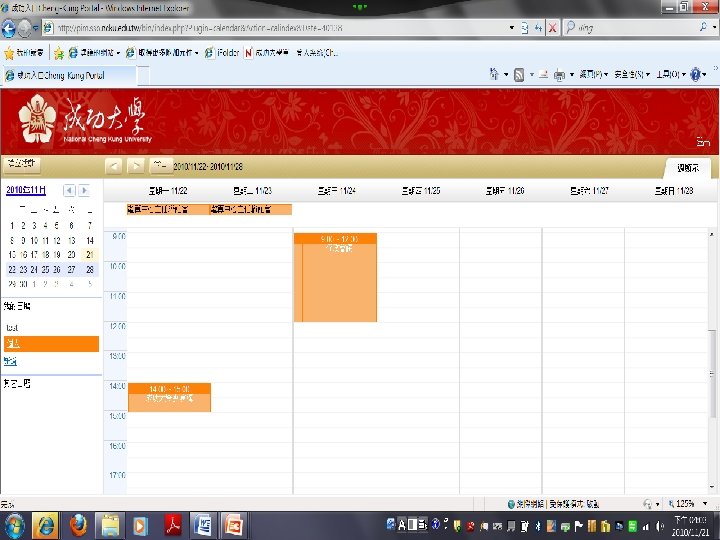Click the RSS feeds icon
The height and width of the screenshot is (540, 720).
[x=519, y=74]
